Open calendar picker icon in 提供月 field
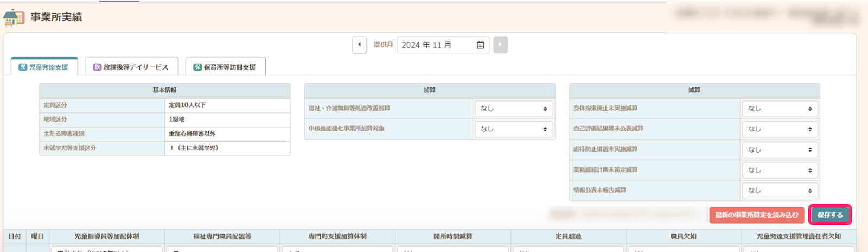 pos(480,45)
